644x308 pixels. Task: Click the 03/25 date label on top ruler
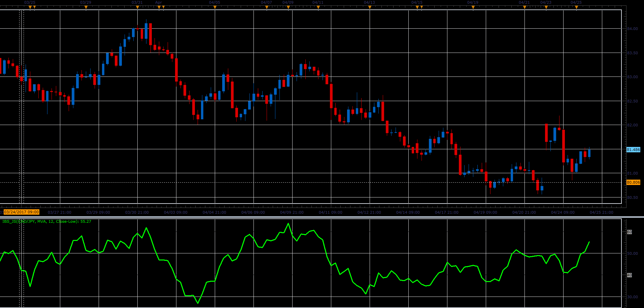pos(30,2)
